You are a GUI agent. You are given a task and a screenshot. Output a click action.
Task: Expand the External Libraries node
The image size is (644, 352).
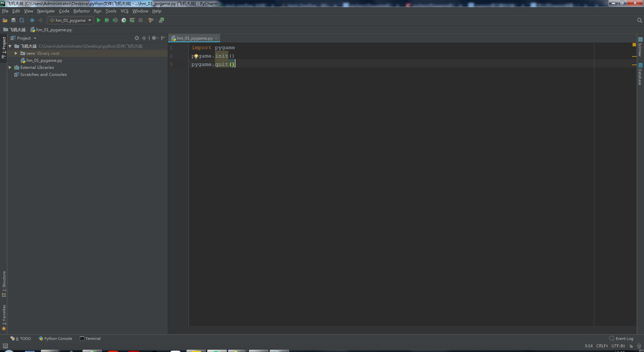point(10,68)
